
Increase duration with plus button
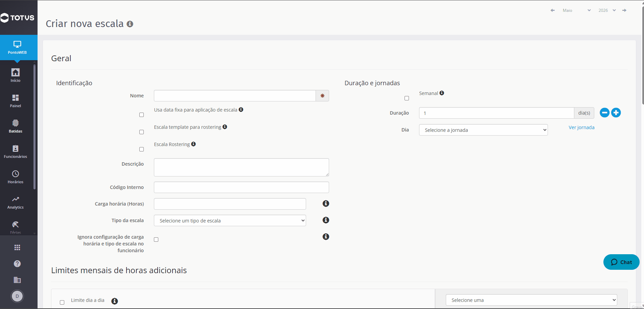click(616, 113)
